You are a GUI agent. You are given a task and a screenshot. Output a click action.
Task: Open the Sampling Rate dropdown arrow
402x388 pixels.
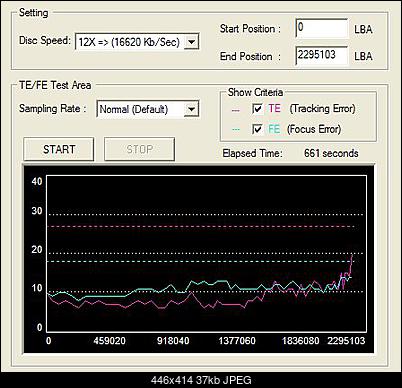click(191, 109)
